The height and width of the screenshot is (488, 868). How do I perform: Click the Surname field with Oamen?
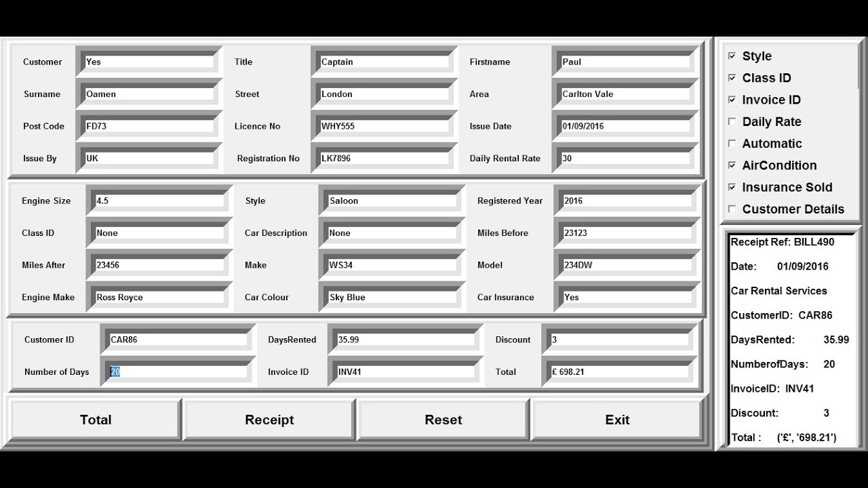point(149,94)
